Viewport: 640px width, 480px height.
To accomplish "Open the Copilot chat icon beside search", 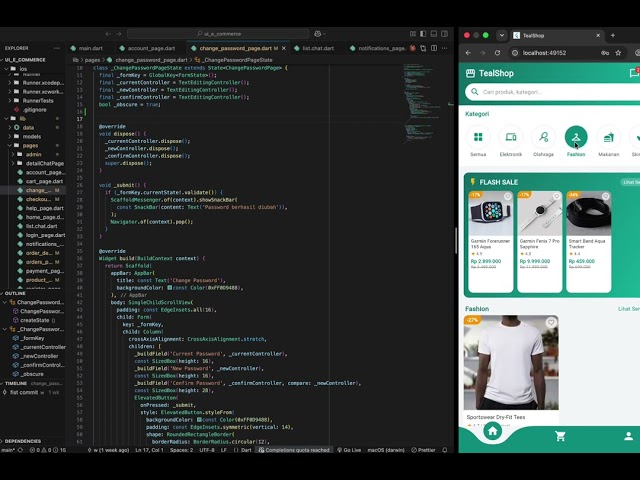I will (318, 34).
